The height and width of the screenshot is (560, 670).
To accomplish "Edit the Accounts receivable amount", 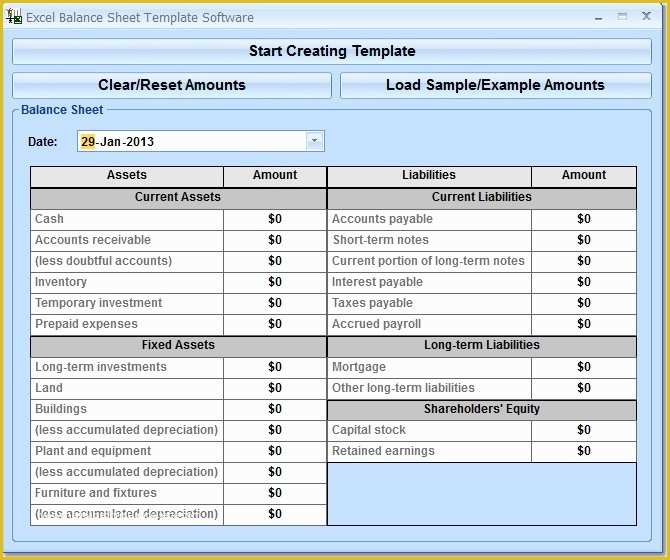I will point(275,240).
